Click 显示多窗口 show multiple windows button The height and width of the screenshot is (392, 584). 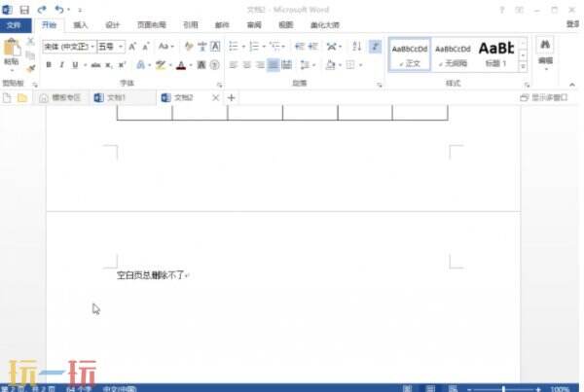coord(544,98)
